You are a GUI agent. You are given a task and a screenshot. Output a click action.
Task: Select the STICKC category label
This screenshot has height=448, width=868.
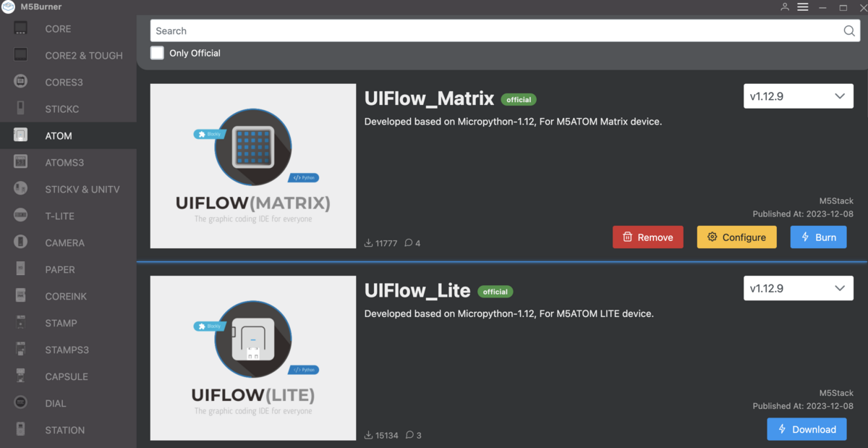pos(62,109)
